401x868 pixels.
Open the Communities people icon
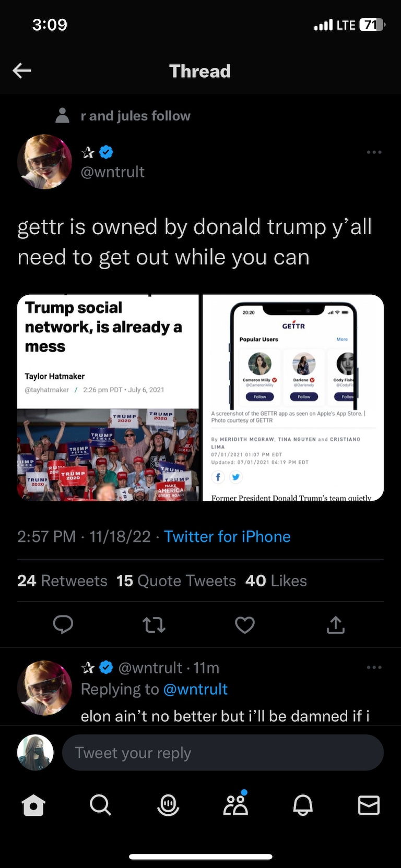235,805
